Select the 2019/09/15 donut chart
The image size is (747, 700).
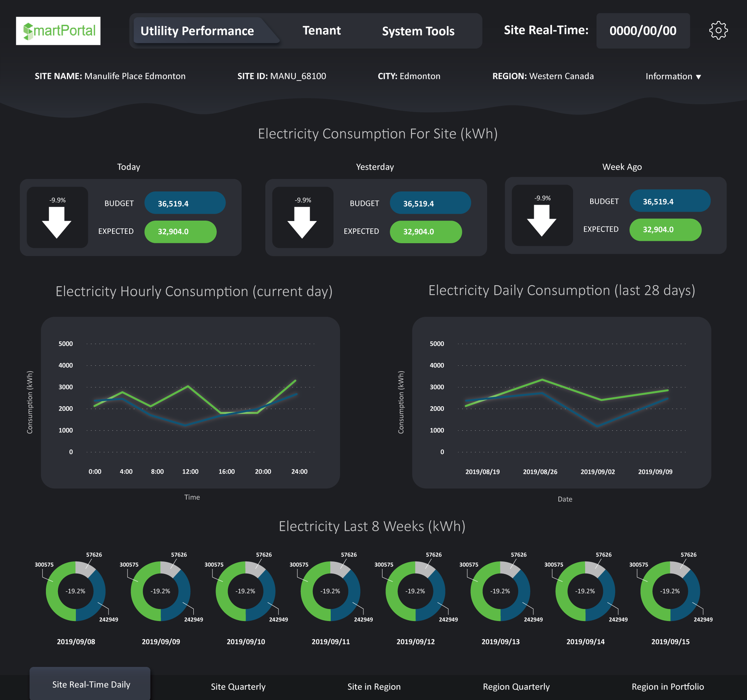pos(670,591)
